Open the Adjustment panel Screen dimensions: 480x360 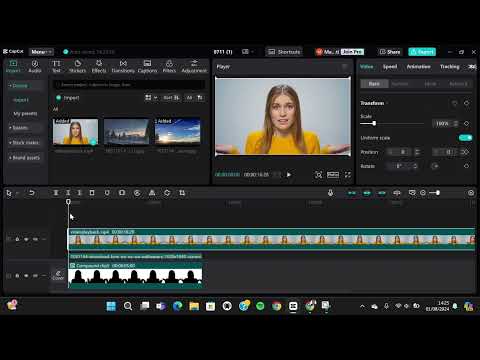click(x=194, y=66)
